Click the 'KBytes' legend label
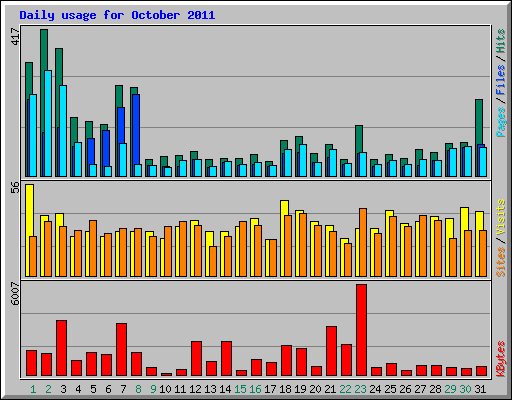The width and height of the screenshot is (512, 400). click(500, 359)
